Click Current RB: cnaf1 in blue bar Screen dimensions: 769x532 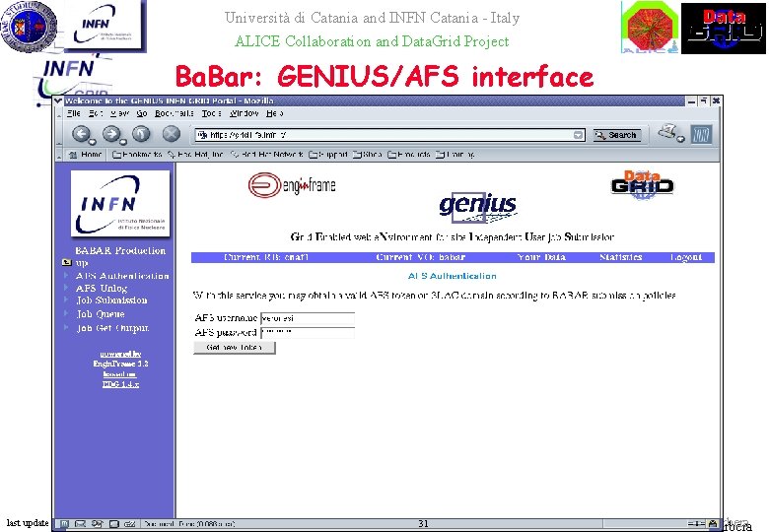tap(266, 257)
